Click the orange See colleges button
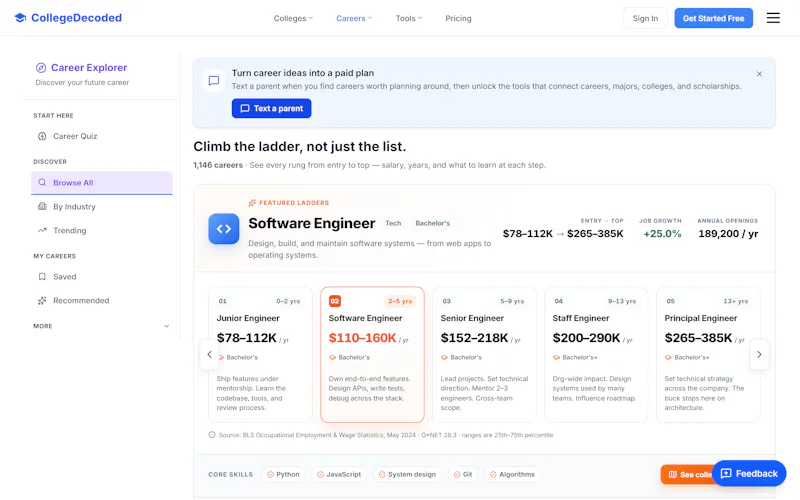The image size is (800, 500). (687, 474)
